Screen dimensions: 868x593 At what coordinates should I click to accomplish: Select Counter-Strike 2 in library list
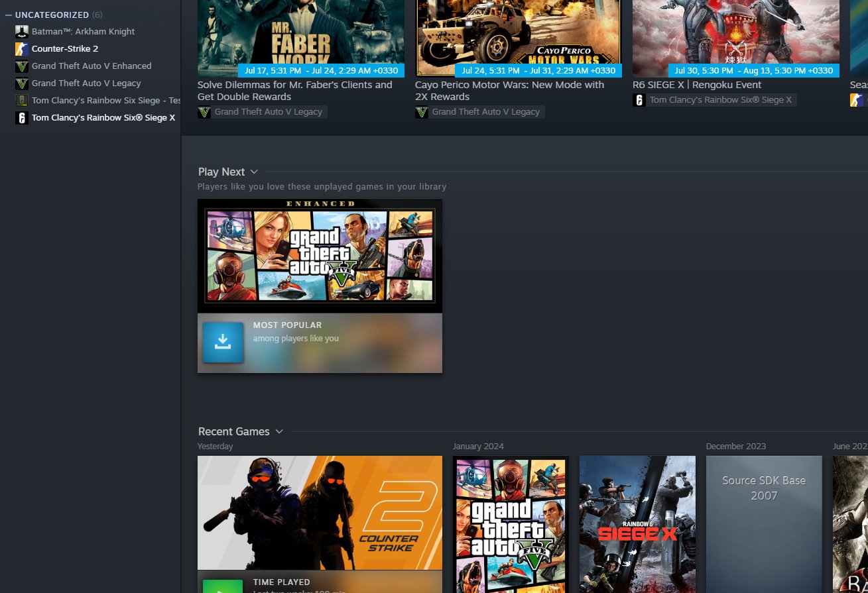(x=65, y=48)
